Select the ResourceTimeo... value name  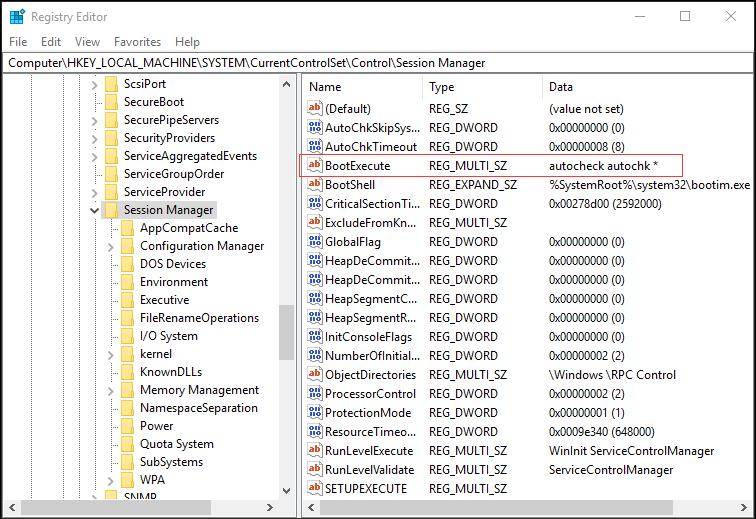pyautogui.click(x=370, y=431)
